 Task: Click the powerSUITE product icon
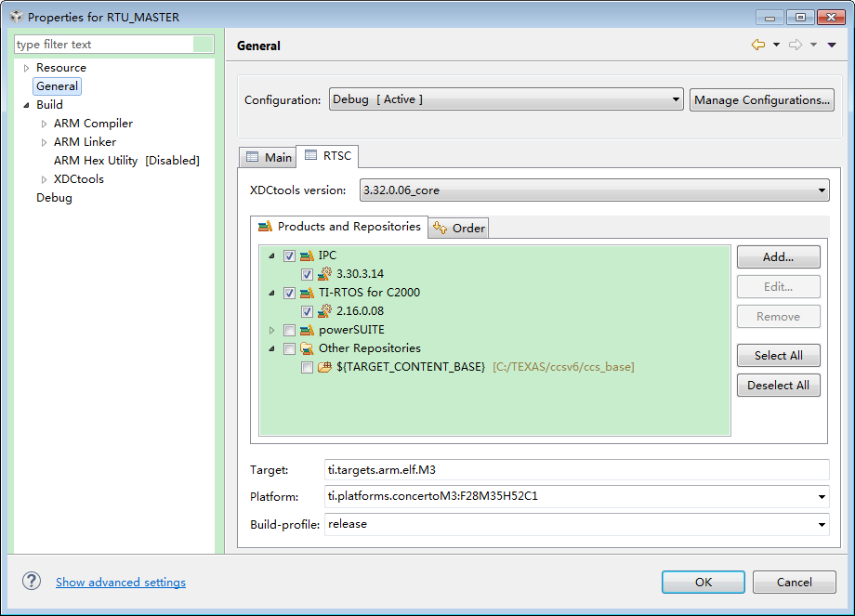(x=307, y=330)
